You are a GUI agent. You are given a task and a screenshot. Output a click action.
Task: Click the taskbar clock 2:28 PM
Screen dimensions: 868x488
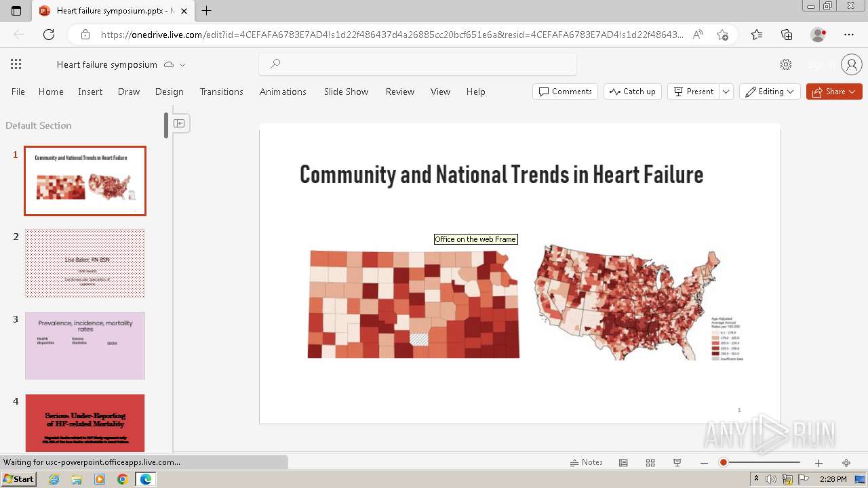833,479
